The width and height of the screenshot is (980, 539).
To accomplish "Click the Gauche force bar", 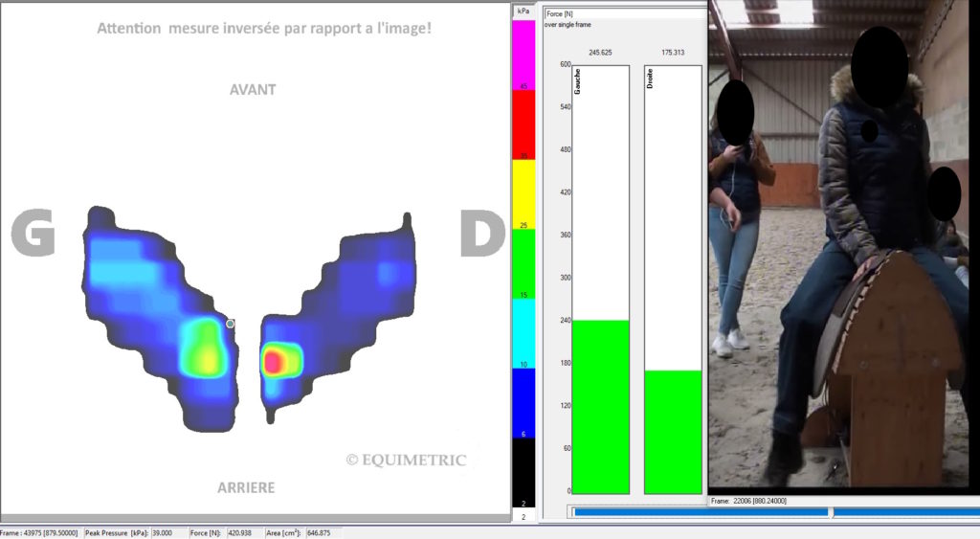I will [600, 406].
